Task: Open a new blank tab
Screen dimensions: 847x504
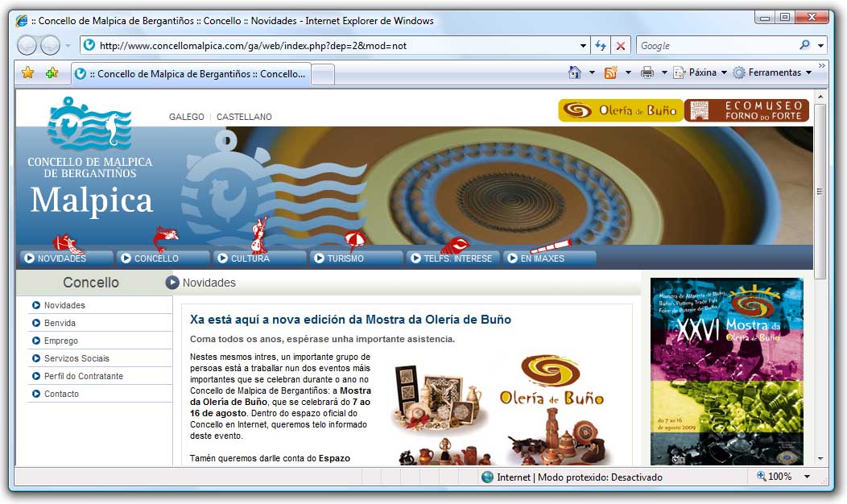Action: tap(323, 75)
